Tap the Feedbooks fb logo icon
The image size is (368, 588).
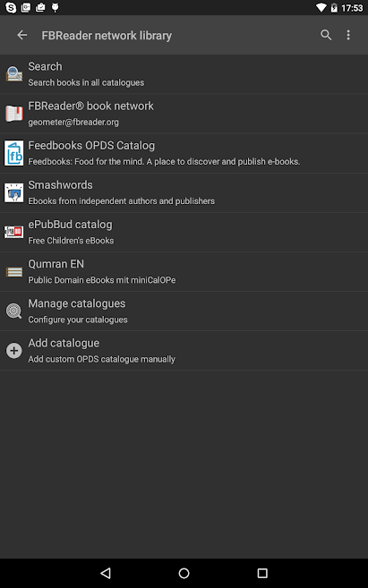point(14,153)
